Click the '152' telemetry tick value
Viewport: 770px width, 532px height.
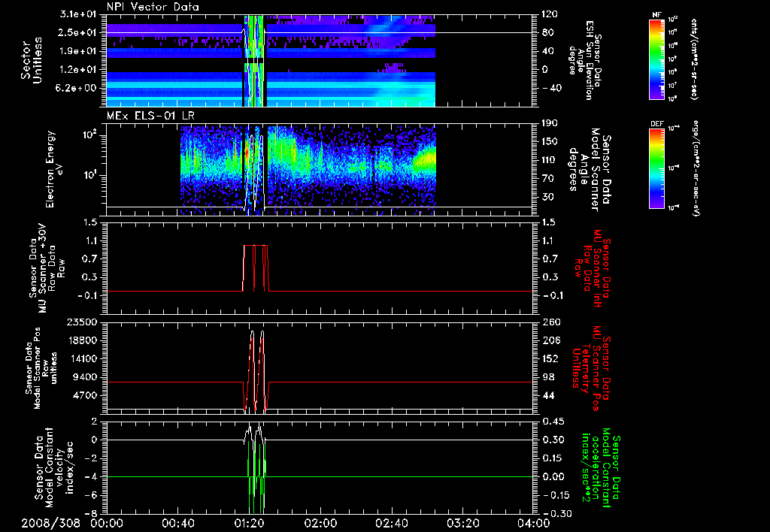click(x=550, y=358)
